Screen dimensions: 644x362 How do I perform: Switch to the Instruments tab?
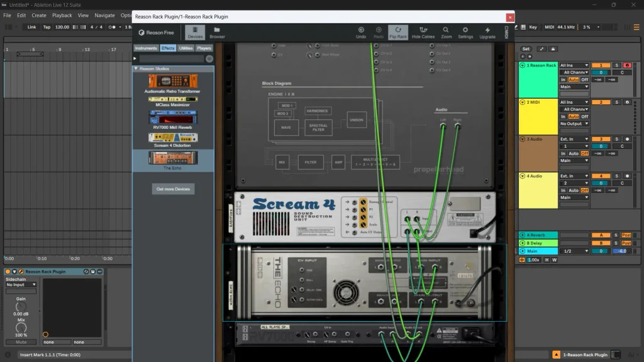[146, 48]
